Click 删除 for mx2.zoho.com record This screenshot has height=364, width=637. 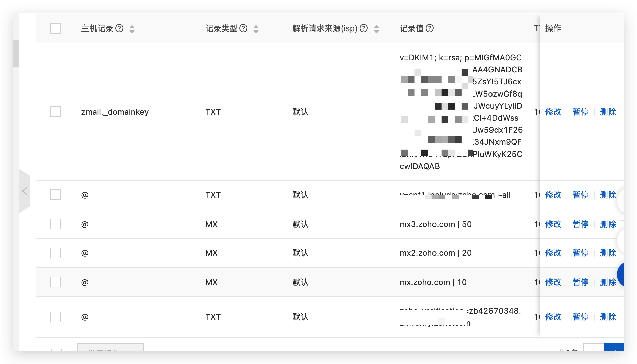tap(608, 253)
